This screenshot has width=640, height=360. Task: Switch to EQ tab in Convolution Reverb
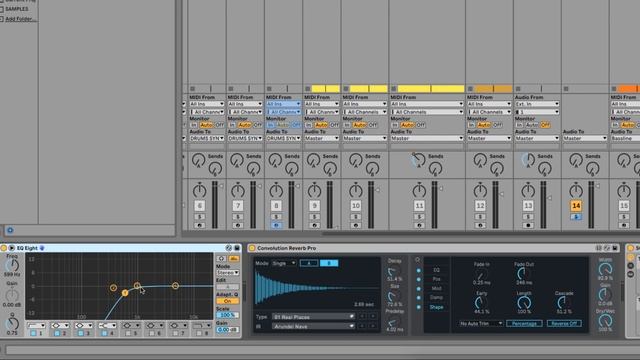pyautogui.click(x=436, y=270)
